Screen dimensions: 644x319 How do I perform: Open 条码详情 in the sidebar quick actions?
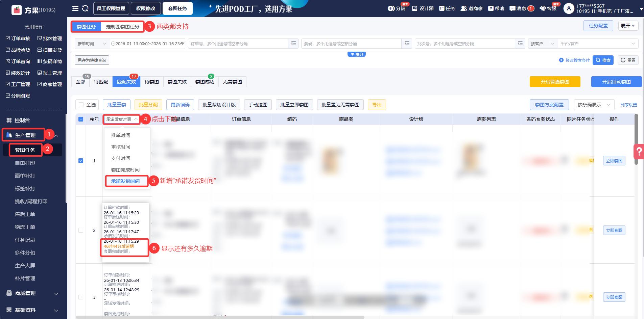[50, 61]
